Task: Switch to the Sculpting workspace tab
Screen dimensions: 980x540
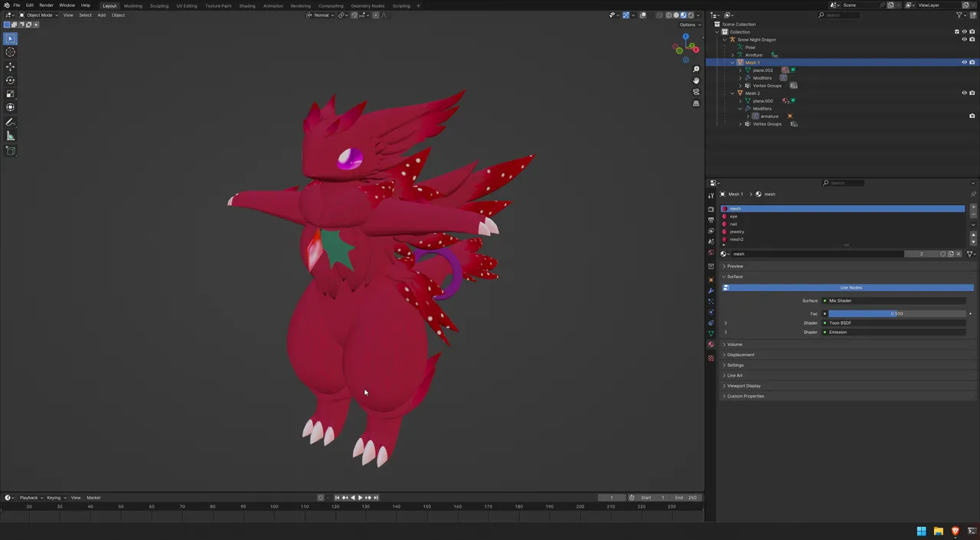Action: [x=159, y=6]
